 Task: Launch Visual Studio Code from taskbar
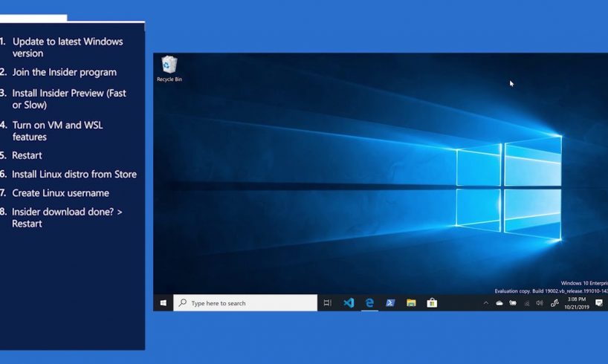coord(349,303)
